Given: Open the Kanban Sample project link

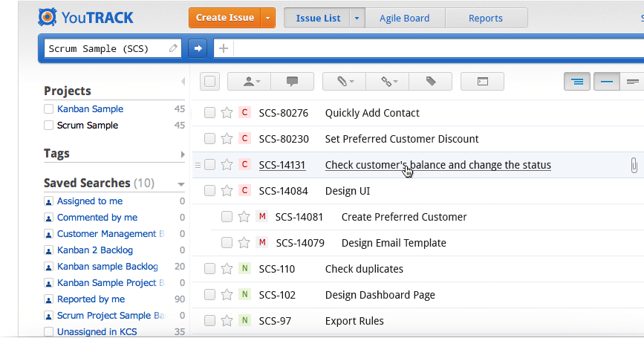Looking at the screenshot, I should [x=91, y=109].
